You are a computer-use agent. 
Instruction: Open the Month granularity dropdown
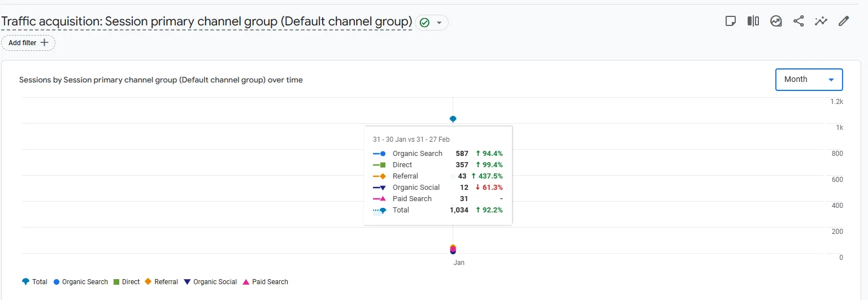coord(809,80)
